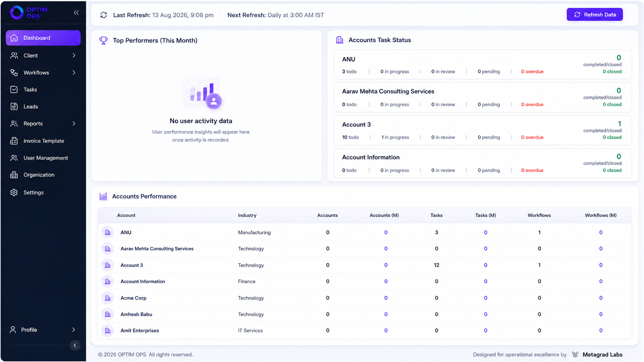Viewport: 644px width, 362px height.
Task: Click the building icon in Acme Corp row
Action: click(108, 298)
